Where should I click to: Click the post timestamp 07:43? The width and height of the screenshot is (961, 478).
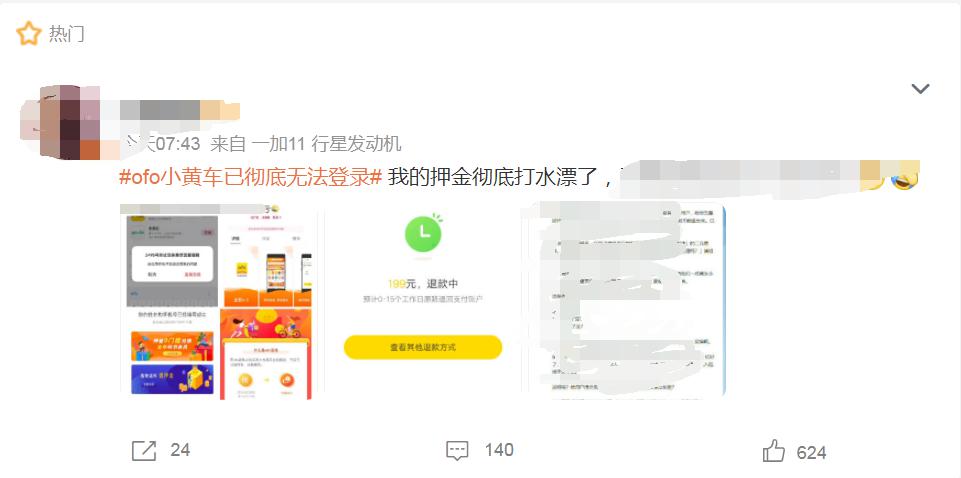[177, 144]
